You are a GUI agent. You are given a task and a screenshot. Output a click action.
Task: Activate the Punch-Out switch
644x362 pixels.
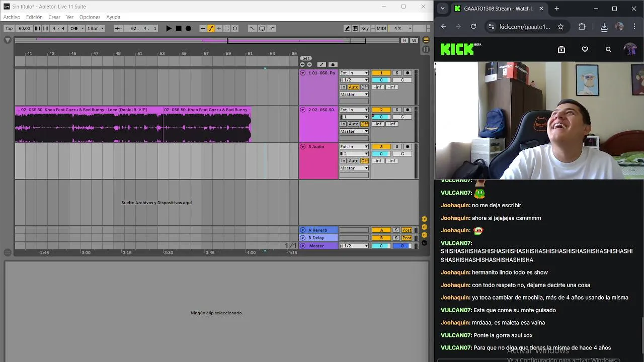272,29
